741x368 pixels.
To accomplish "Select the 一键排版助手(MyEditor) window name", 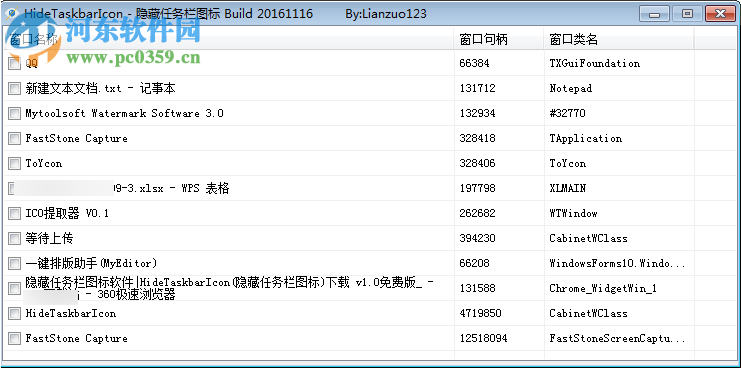I will pos(91,264).
